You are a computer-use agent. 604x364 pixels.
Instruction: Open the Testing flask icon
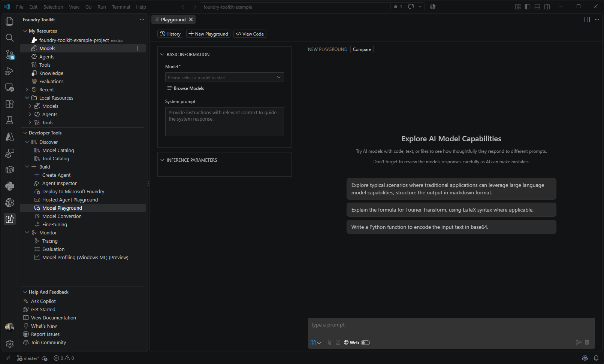10,120
